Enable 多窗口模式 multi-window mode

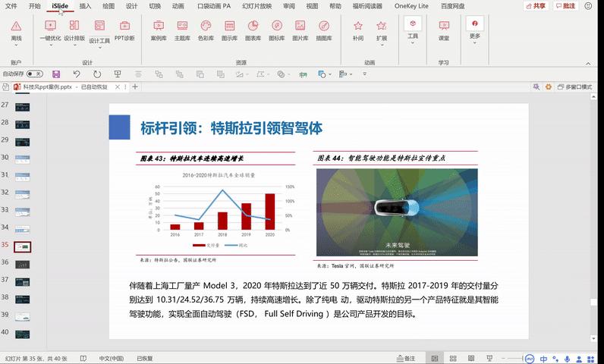pyautogui.click(x=574, y=87)
